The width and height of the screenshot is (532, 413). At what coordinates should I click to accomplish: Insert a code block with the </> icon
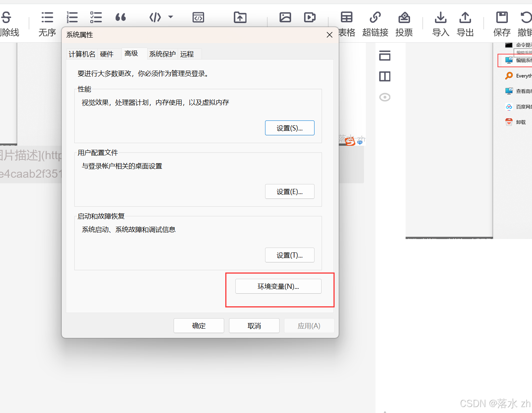[155, 17]
